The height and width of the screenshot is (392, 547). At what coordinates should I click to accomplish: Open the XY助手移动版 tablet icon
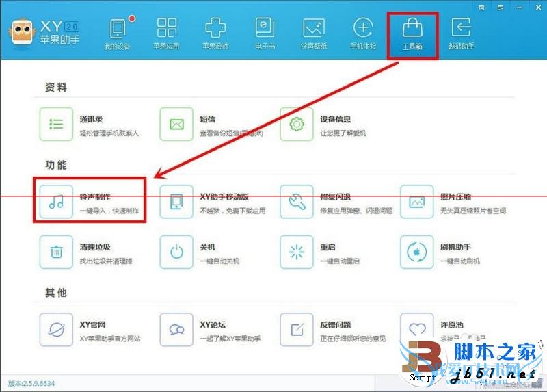(x=176, y=202)
